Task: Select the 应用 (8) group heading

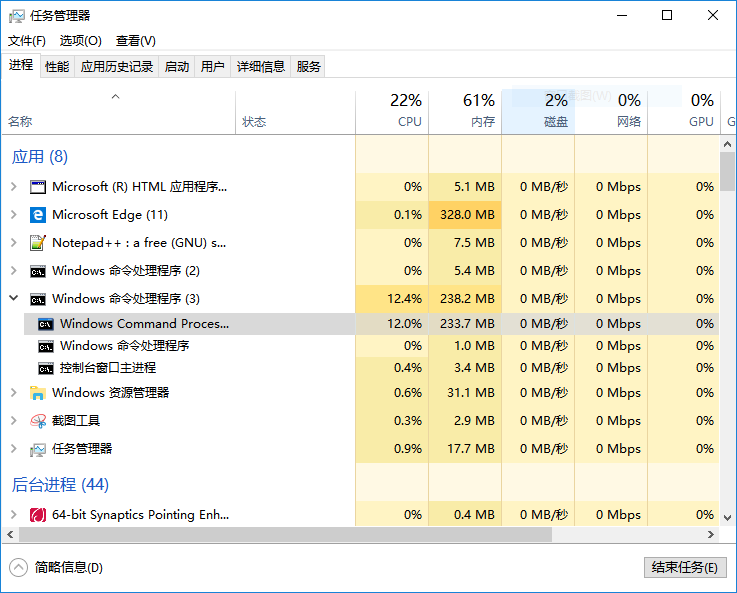Action: [39, 156]
